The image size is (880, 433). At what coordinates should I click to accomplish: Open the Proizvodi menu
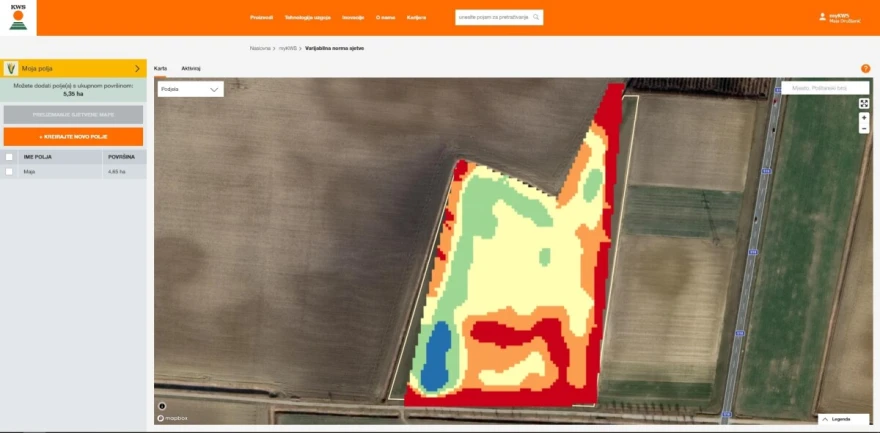(262, 17)
